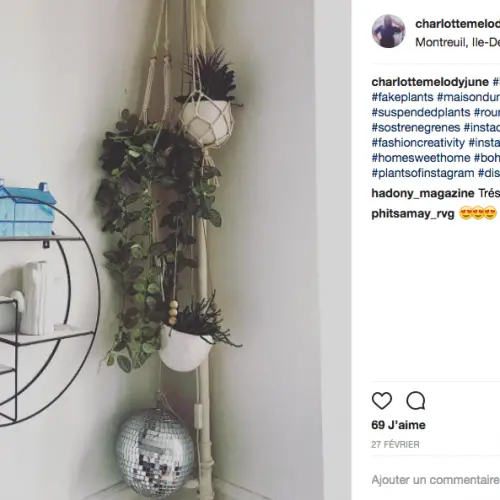The image size is (500, 500).
Task: Open the #fashioncreativity hashtag
Action: click(x=418, y=143)
